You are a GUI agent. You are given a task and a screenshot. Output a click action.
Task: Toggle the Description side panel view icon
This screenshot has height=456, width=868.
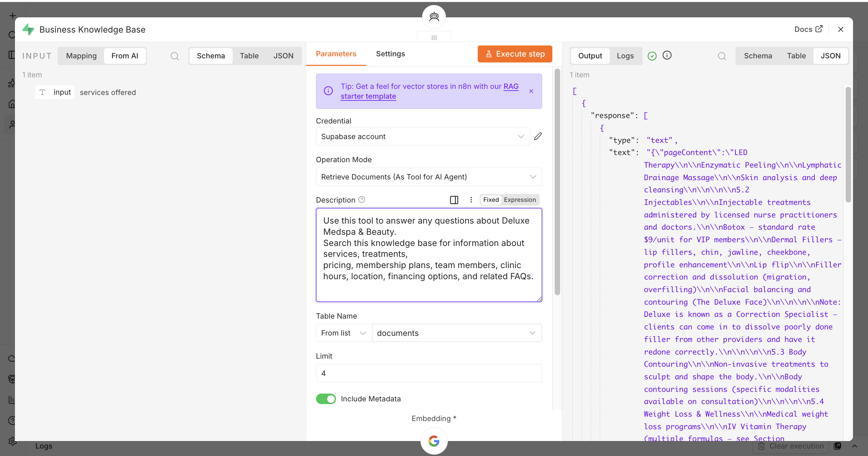454,200
